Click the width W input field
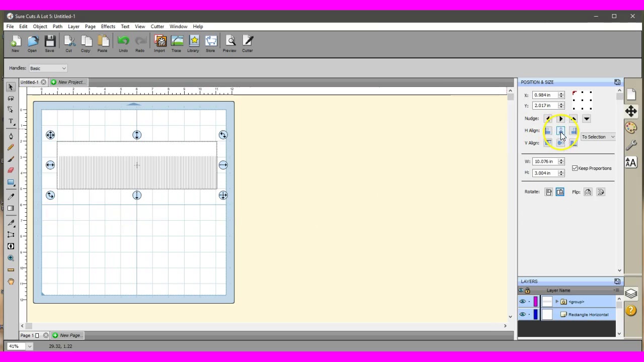Screen dimensions: 644x362 545,161
